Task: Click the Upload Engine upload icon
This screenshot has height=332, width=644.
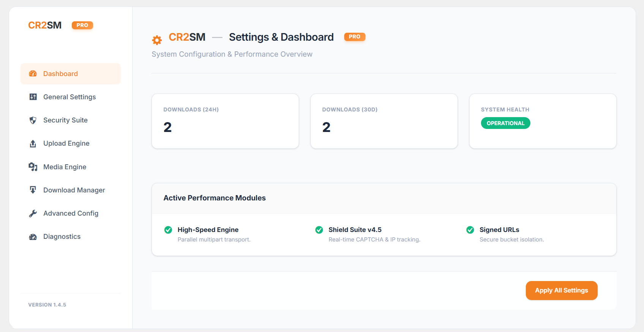Action: point(33,143)
